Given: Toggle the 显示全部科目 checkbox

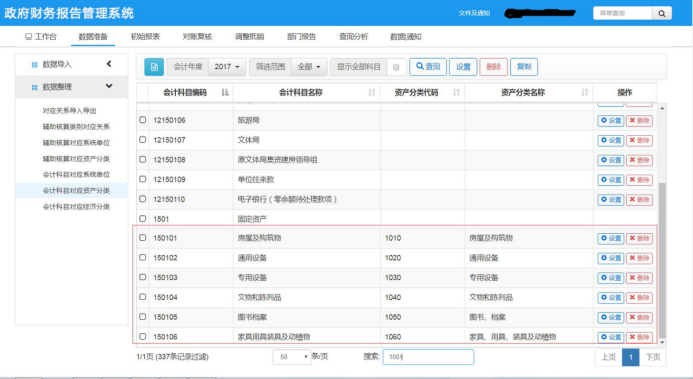Looking at the screenshot, I should 396,67.
